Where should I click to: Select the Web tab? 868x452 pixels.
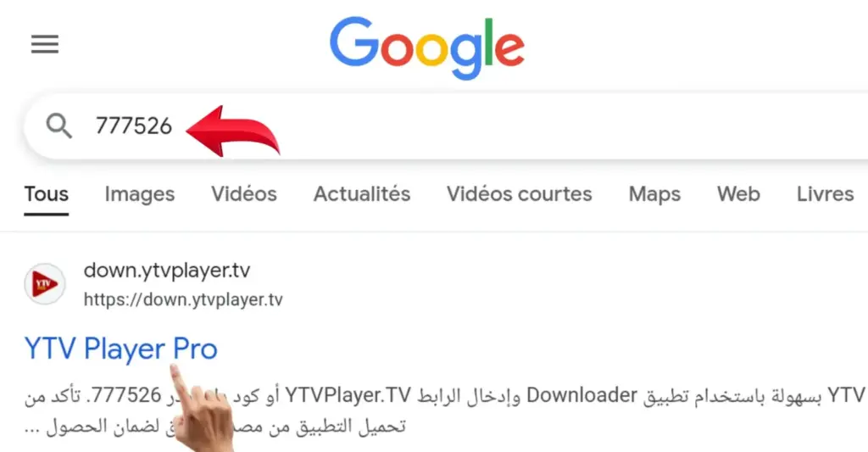click(738, 194)
